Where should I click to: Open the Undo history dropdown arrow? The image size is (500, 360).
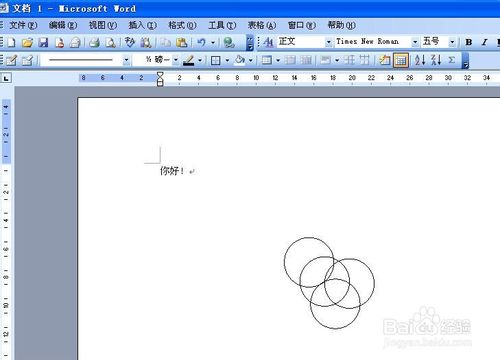click(x=213, y=42)
